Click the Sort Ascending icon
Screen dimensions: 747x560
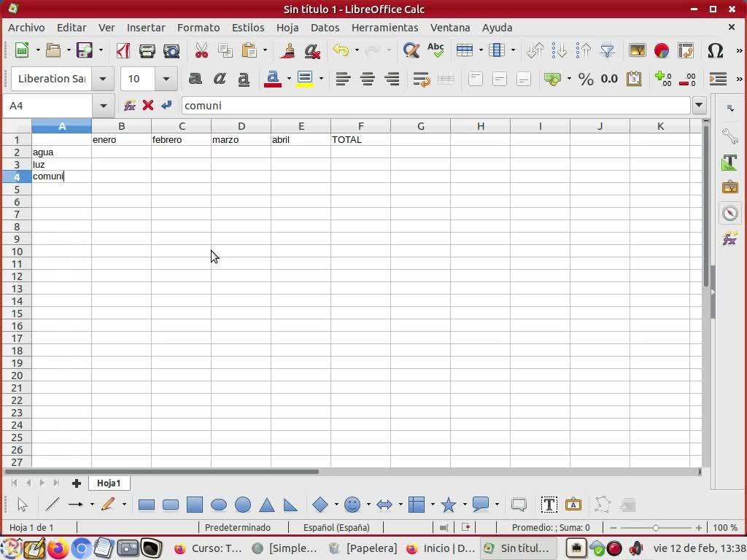point(559,50)
